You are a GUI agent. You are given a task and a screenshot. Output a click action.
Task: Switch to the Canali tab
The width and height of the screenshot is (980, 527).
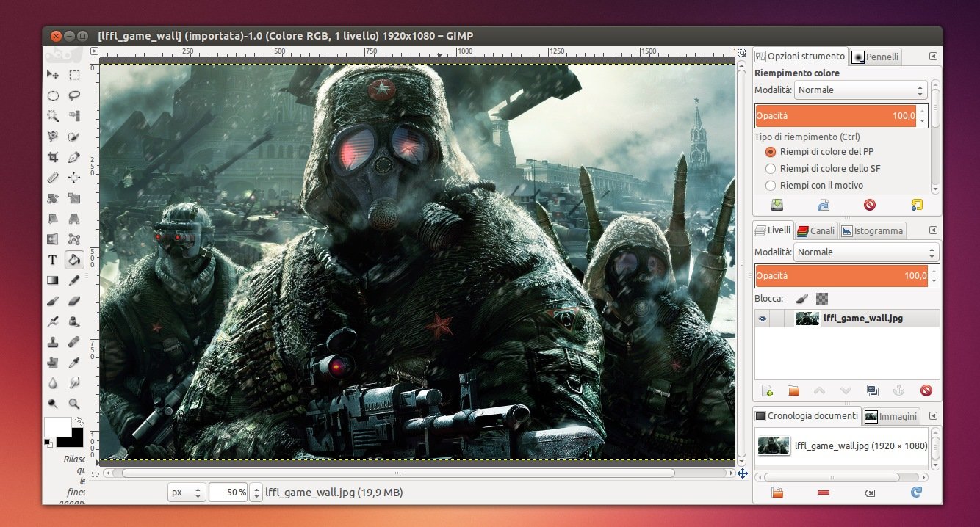coord(815,230)
